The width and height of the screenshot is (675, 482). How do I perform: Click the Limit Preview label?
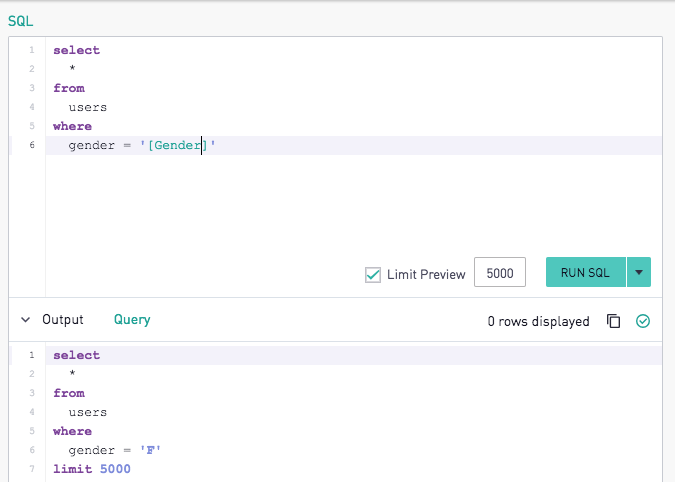point(426,275)
